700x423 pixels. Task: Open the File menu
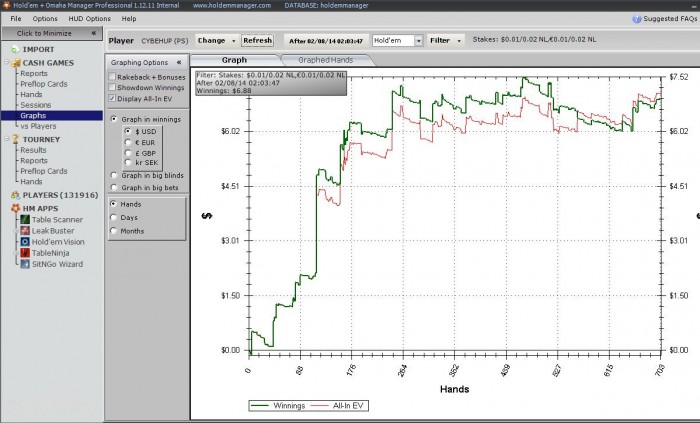click(x=16, y=19)
